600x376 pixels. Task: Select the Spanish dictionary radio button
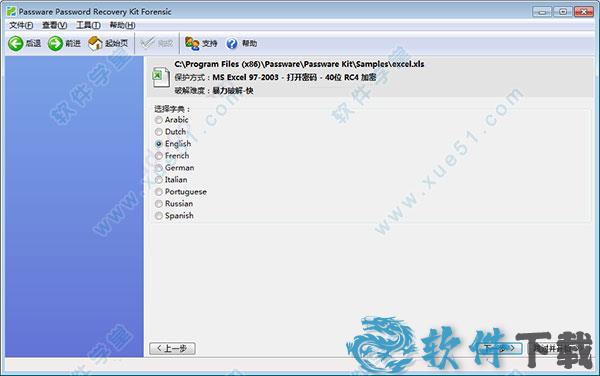[159, 216]
